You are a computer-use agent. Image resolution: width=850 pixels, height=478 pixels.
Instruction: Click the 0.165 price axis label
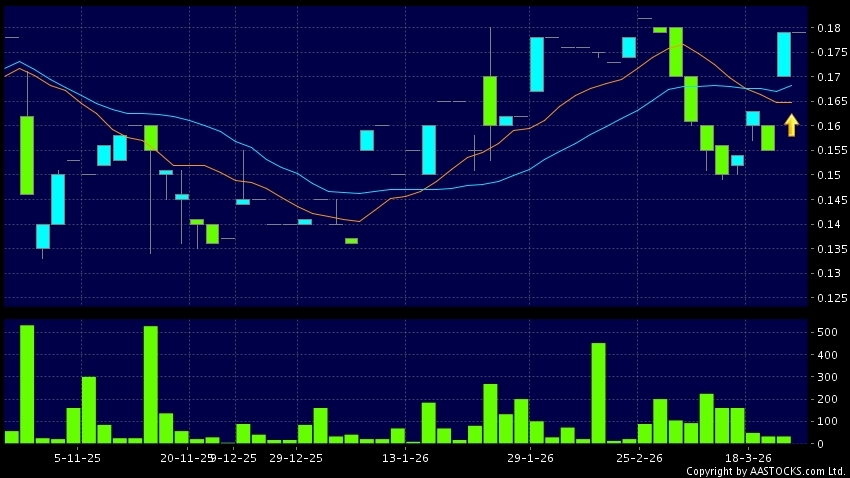point(831,102)
